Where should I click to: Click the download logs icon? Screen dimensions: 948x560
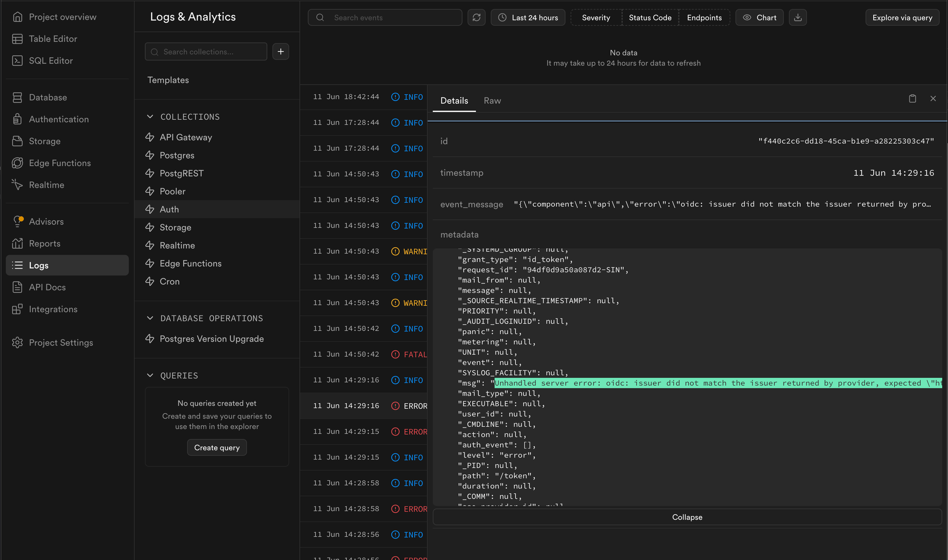tap(798, 18)
